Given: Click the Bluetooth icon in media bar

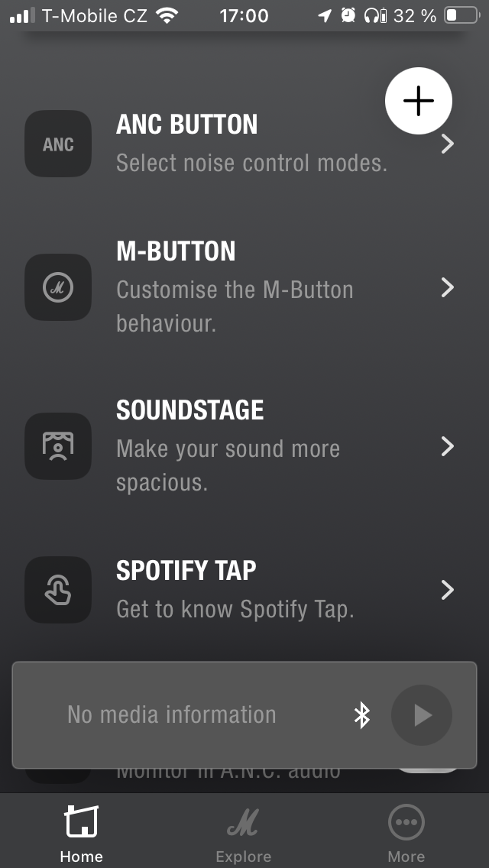Looking at the screenshot, I should [x=361, y=715].
